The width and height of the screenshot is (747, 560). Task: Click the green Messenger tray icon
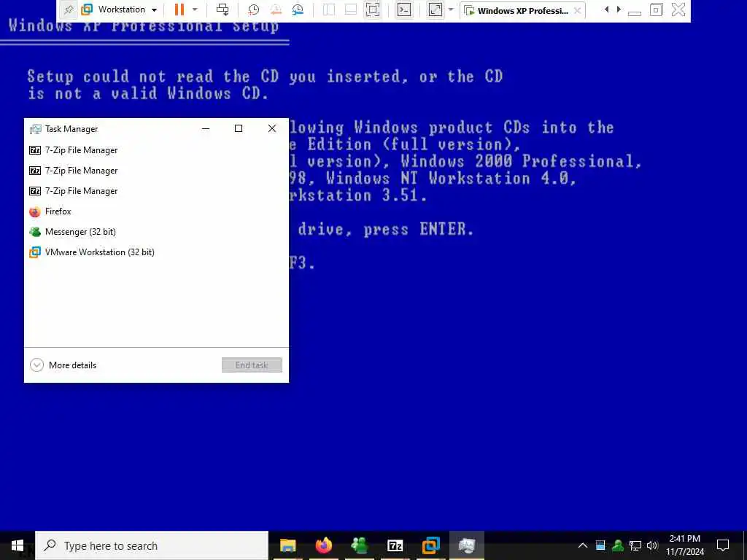click(618, 545)
